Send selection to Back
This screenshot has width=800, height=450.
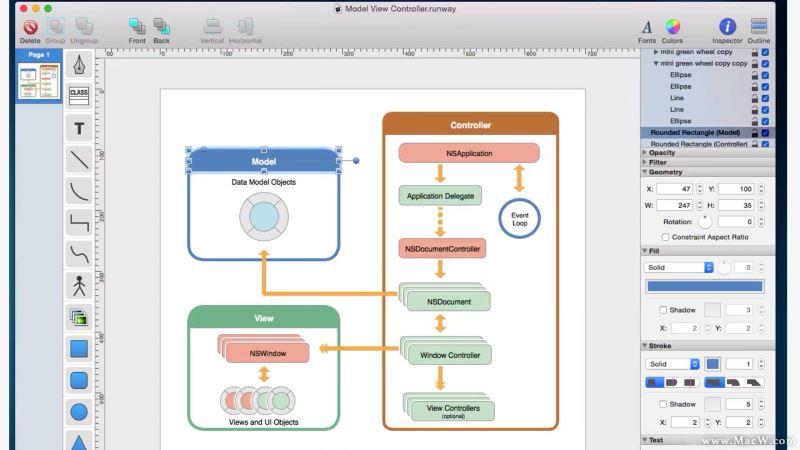(x=161, y=27)
